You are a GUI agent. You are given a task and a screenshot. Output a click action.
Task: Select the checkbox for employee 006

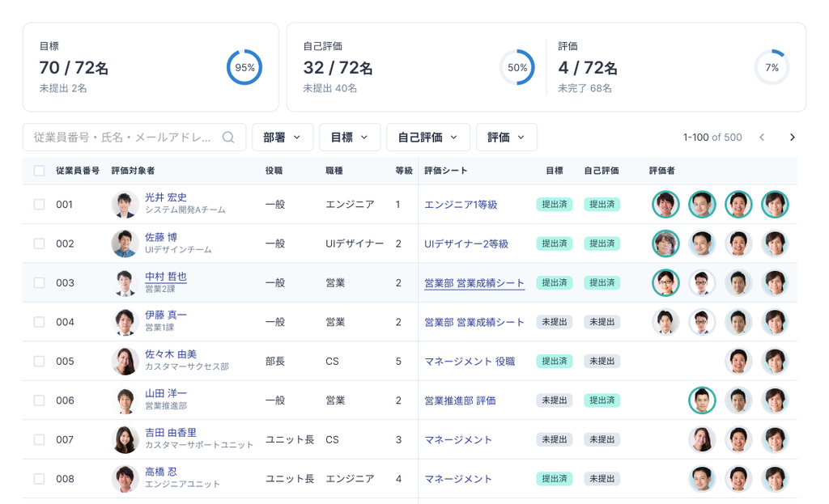pos(39,400)
